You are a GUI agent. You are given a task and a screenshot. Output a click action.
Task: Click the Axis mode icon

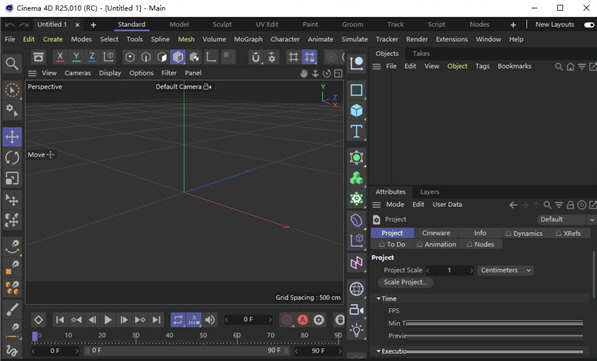pyautogui.click(x=211, y=58)
